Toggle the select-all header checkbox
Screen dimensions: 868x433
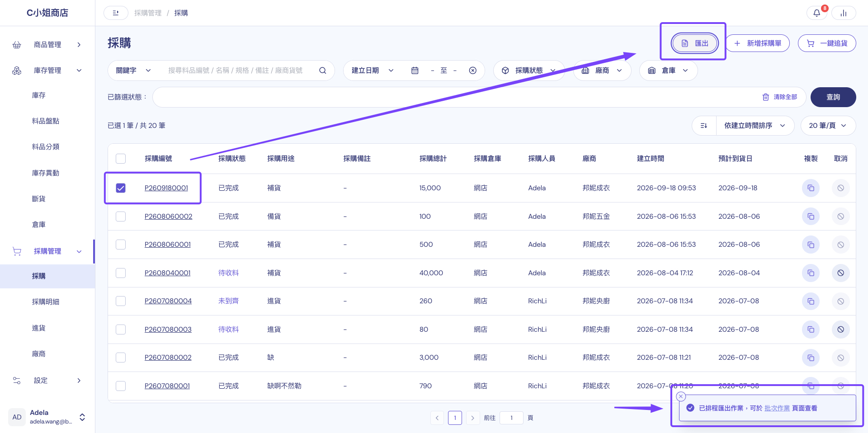pos(121,159)
